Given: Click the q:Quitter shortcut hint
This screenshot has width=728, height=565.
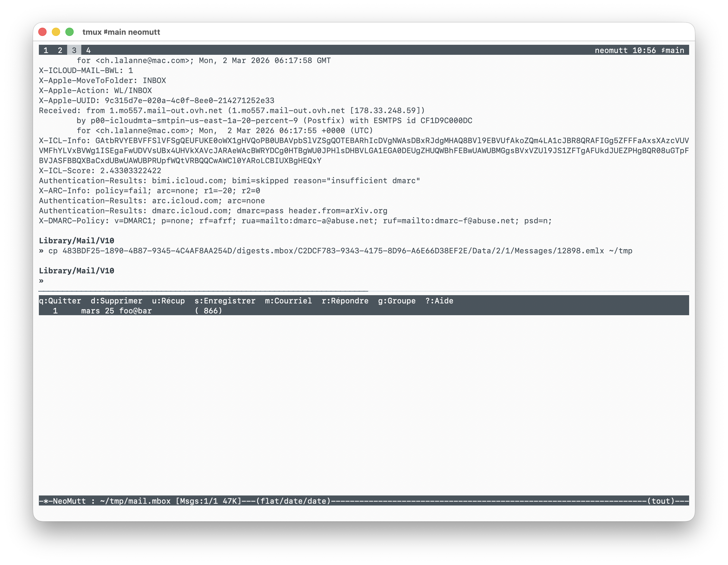Looking at the screenshot, I should 60,301.
